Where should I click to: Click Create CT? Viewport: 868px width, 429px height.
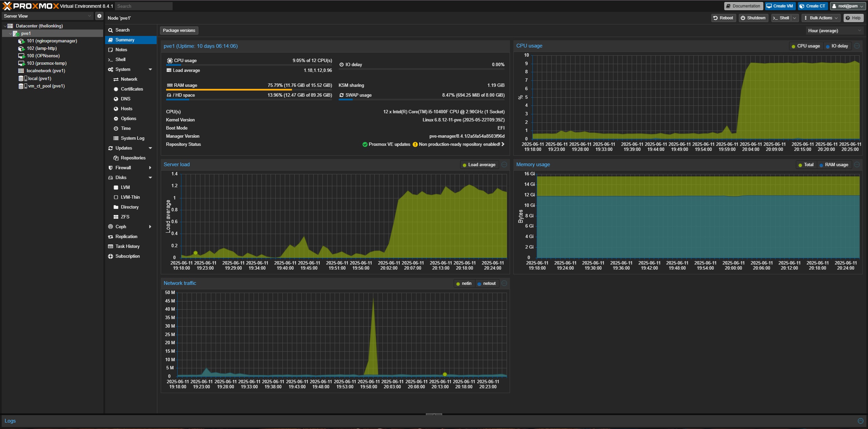pyautogui.click(x=812, y=6)
